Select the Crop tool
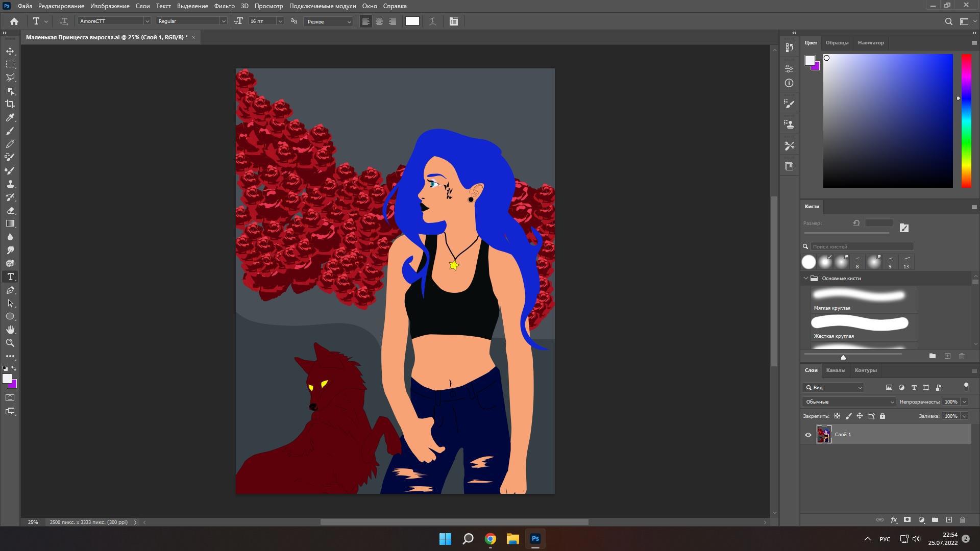The width and height of the screenshot is (980, 551). [x=10, y=104]
